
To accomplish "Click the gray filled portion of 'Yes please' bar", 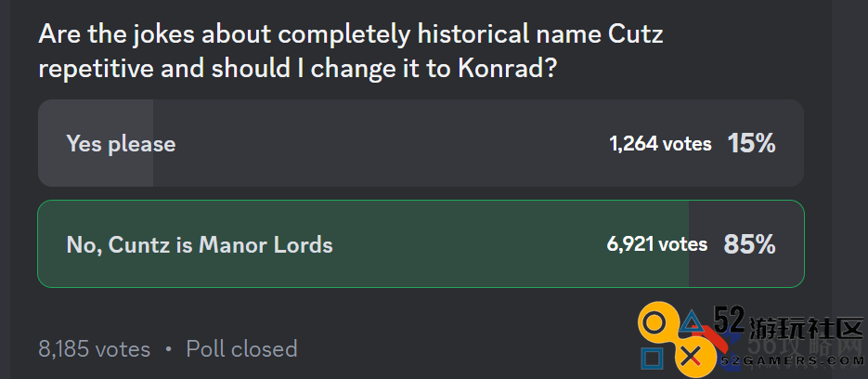I will click(96, 143).
